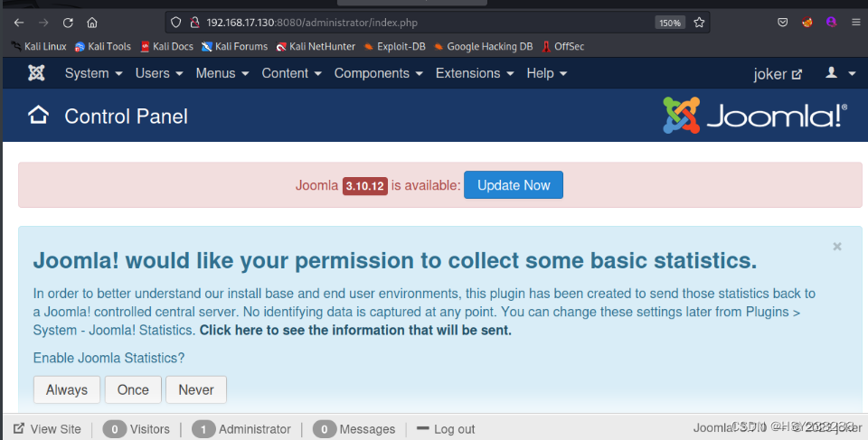Viewport: 868px width, 440px height.
Task: Expand the Extensions menu
Action: 475,73
